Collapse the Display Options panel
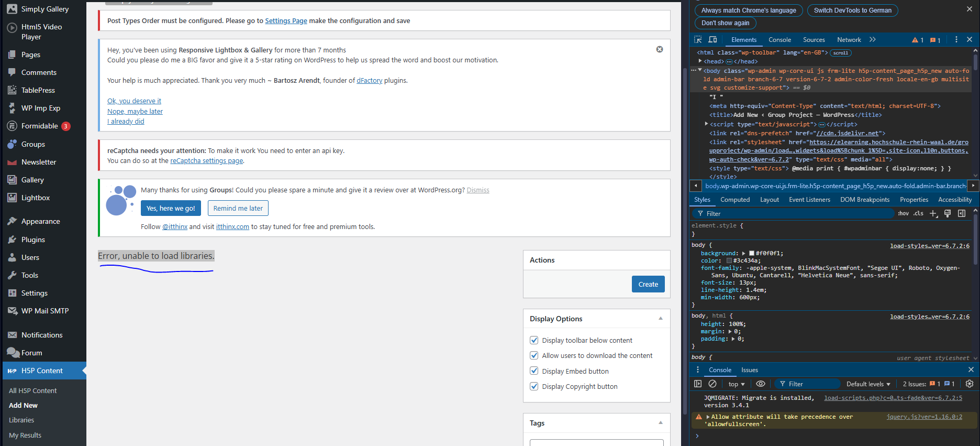 pyautogui.click(x=661, y=319)
